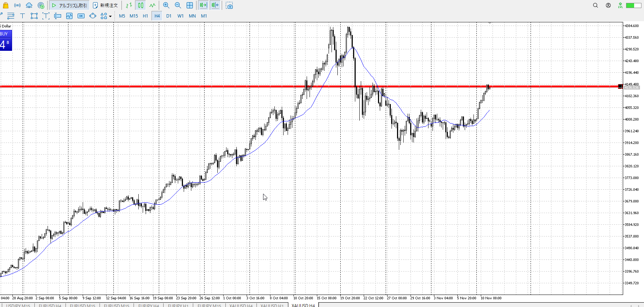Open the search magnifier icon
644x307 pixels.
(595, 5)
